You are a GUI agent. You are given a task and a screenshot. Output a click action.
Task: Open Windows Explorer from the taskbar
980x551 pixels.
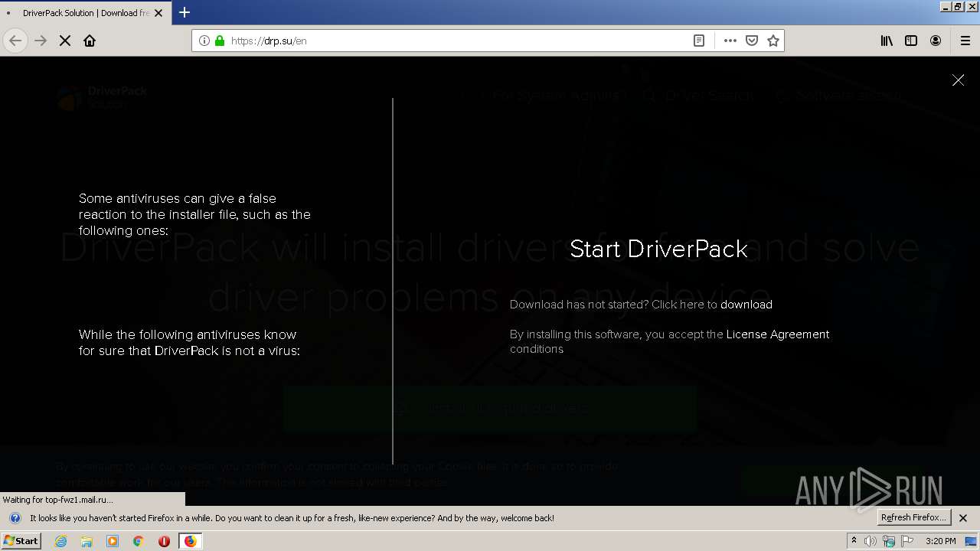87,541
